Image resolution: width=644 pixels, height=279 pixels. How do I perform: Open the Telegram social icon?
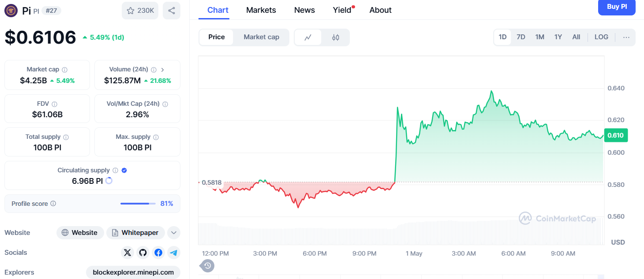(x=174, y=253)
